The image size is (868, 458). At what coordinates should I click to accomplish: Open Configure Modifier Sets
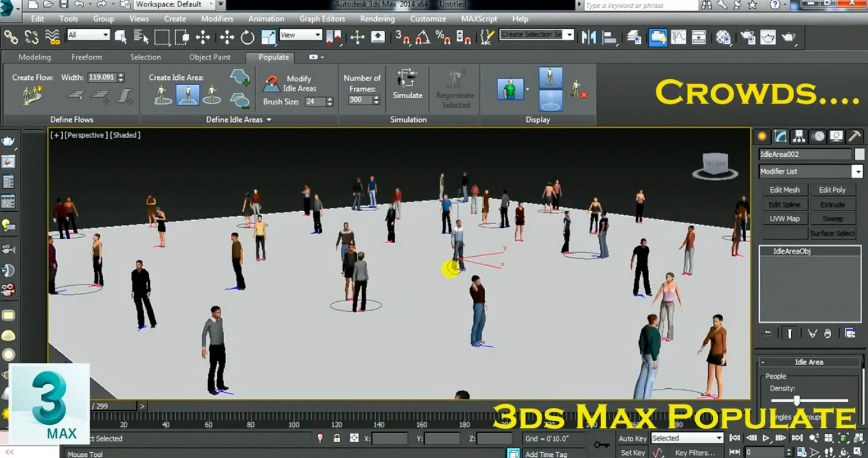point(850,333)
